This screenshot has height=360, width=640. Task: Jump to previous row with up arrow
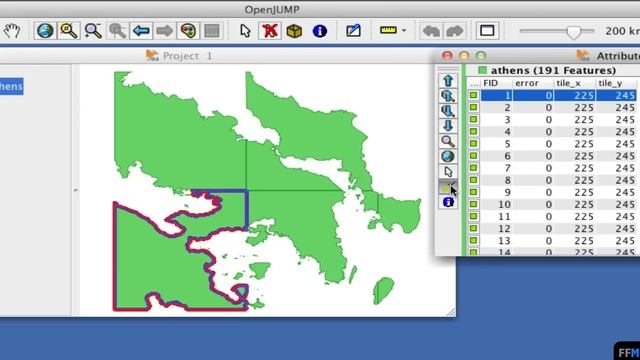tap(448, 80)
